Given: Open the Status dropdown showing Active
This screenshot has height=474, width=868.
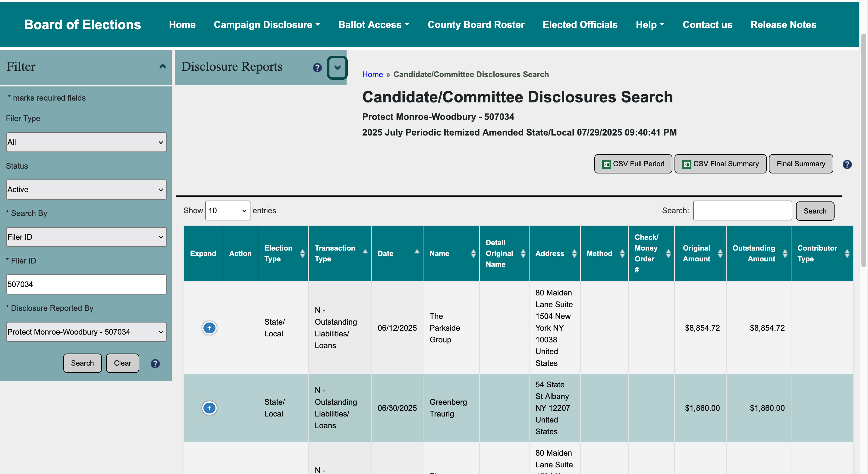Looking at the screenshot, I should tap(86, 189).
